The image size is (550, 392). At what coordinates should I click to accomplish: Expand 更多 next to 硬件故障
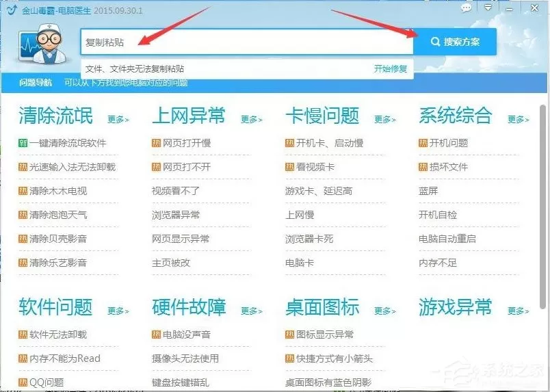[x=252, y=311]
